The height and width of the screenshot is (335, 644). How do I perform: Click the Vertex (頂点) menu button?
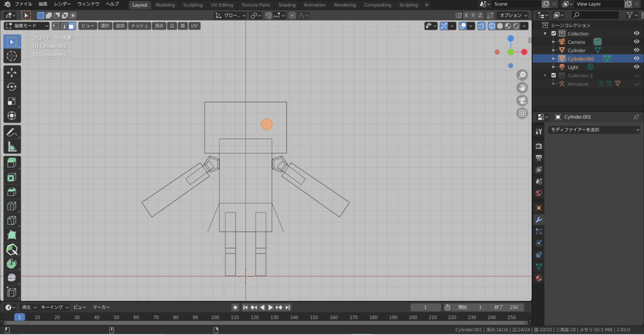pyautogui.click(x=159, y=26)
